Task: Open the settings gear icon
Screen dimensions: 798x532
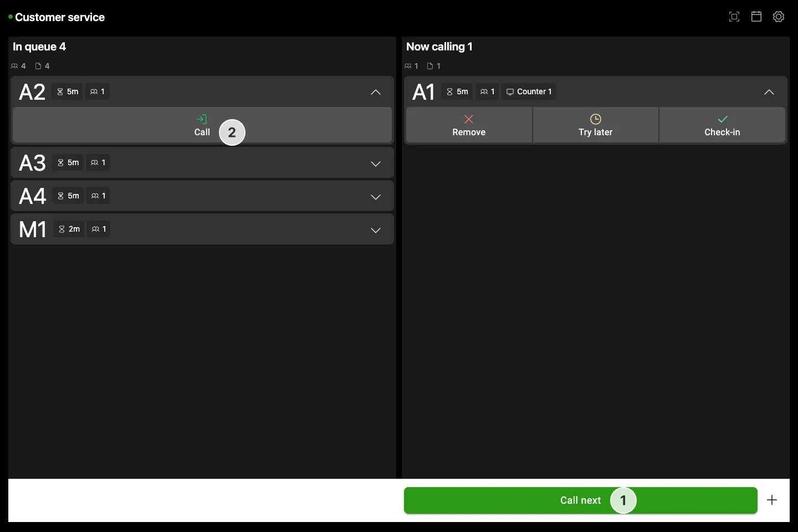Action: pyautogui.click(x=779, y=17)
